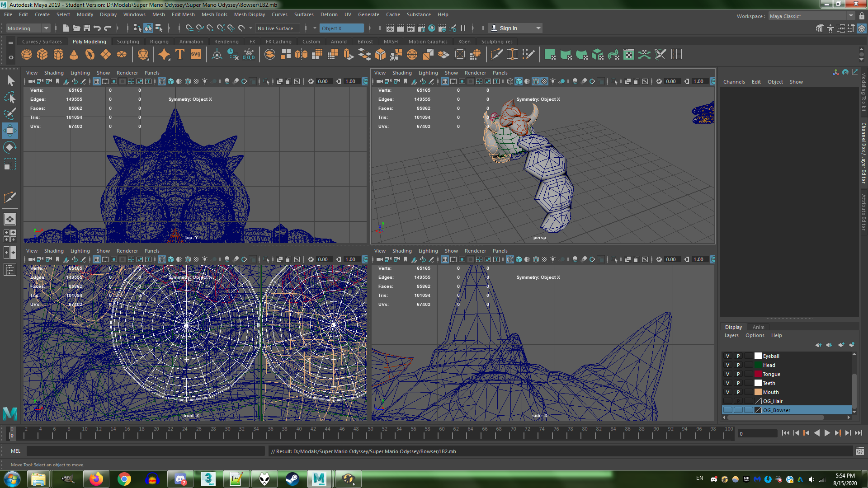Image resolution: width=868 pixels, height=488 pixels.
Task: Click the Redo arrow icon
Action: pos(108,28)
